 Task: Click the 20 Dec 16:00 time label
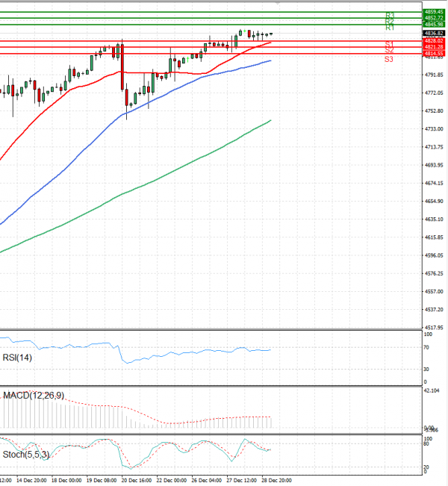click(137, 481)
